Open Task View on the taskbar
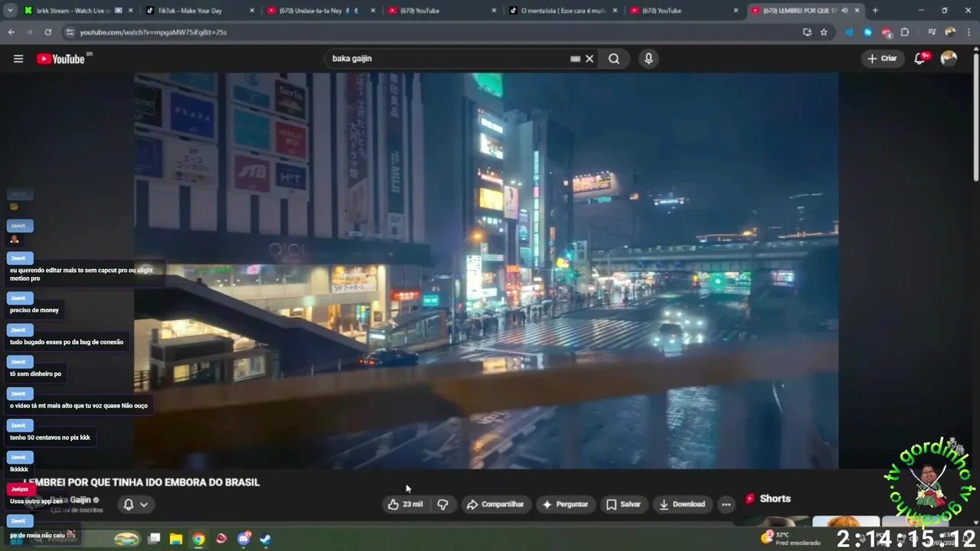The height and width of the screenshot is (551, 980). (x=154, y=539)
